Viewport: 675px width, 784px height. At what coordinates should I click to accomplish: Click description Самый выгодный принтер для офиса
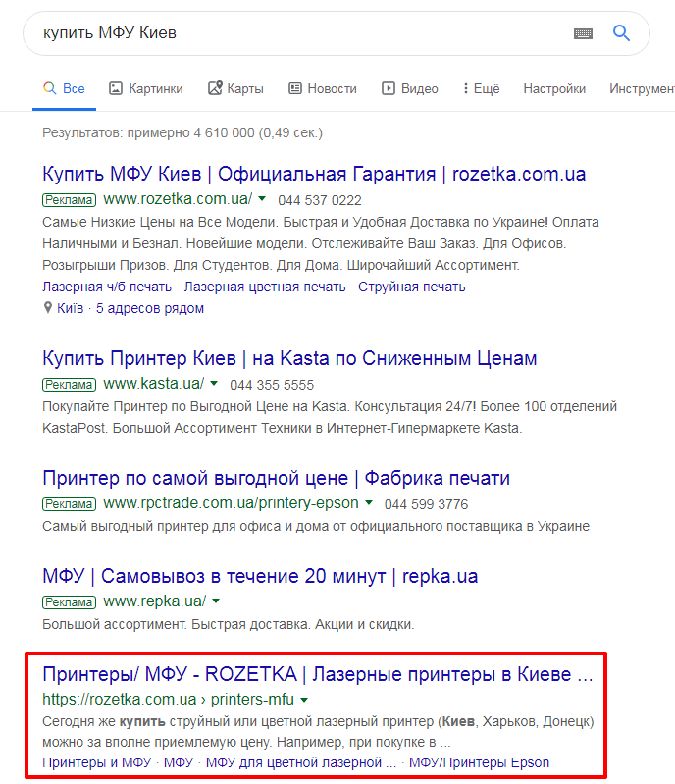coord(316,527)
